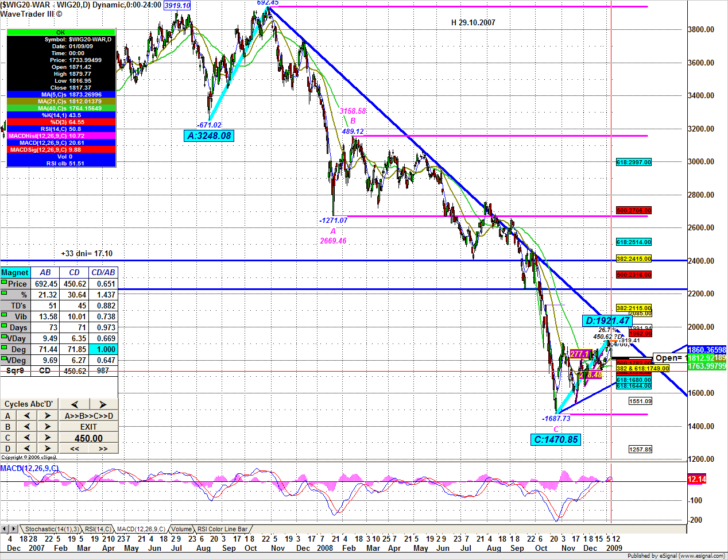Select the MACD(12,26,9,C) tab
The image size is (728, 560).
pos(141,529)
